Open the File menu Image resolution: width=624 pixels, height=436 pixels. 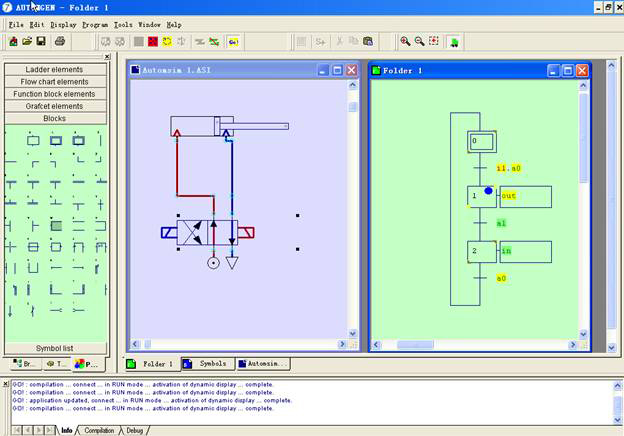[x=16, y=25]
